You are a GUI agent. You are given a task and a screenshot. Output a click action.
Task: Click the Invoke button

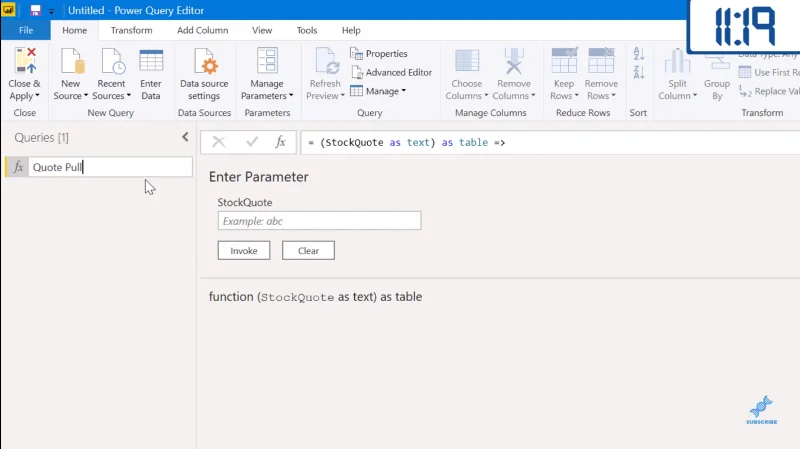pyautogui.click(x=244, y=251)
